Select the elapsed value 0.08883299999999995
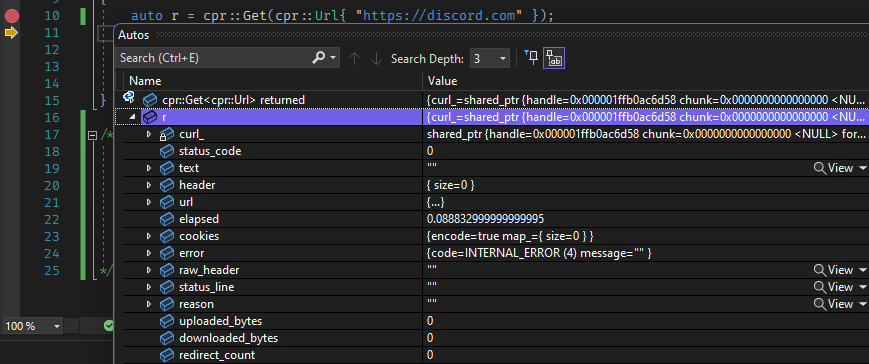869x364 pixels. 485,219
